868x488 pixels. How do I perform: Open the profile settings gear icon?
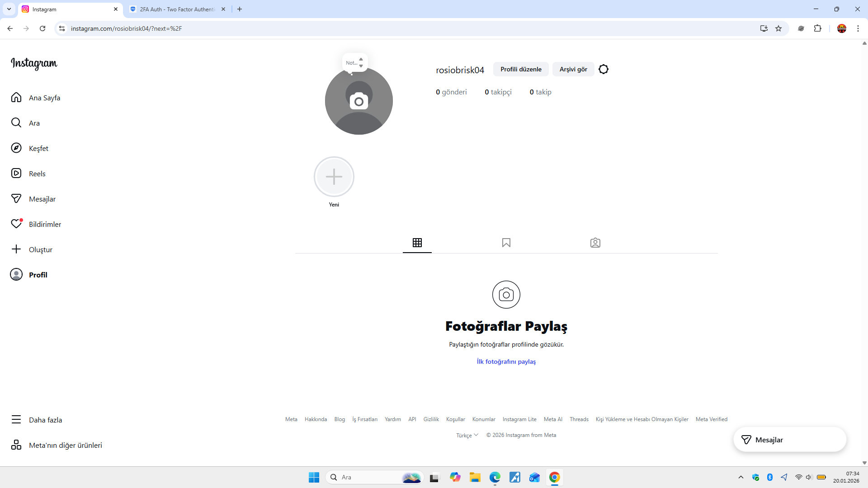point(604,69)
